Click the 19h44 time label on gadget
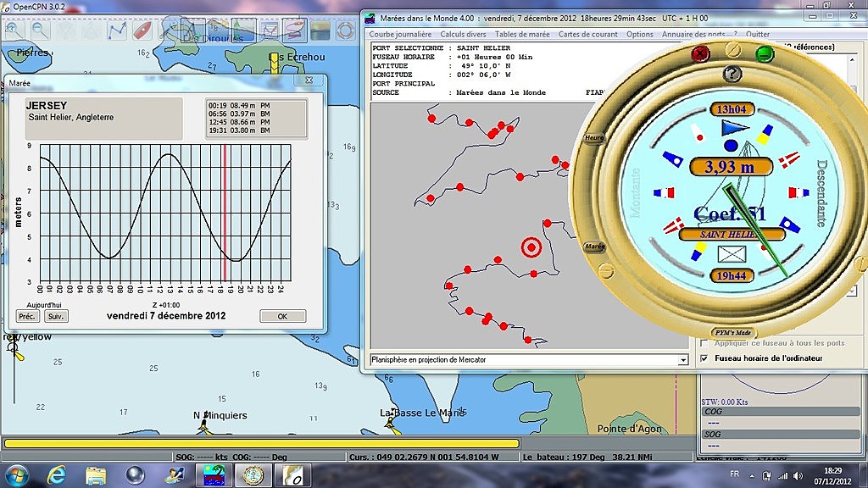This screenshot has width=868, height=488. [x=732, y=275]
